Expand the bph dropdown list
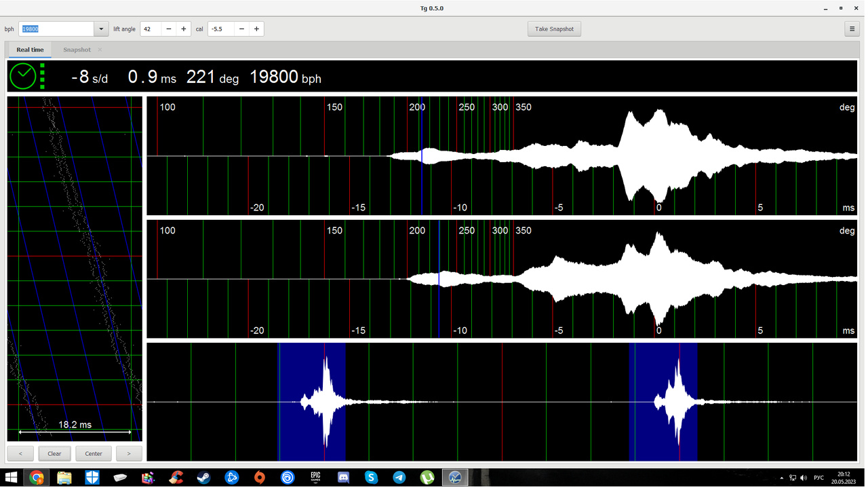This screenshot has width=868, height=490. point(101,29)
